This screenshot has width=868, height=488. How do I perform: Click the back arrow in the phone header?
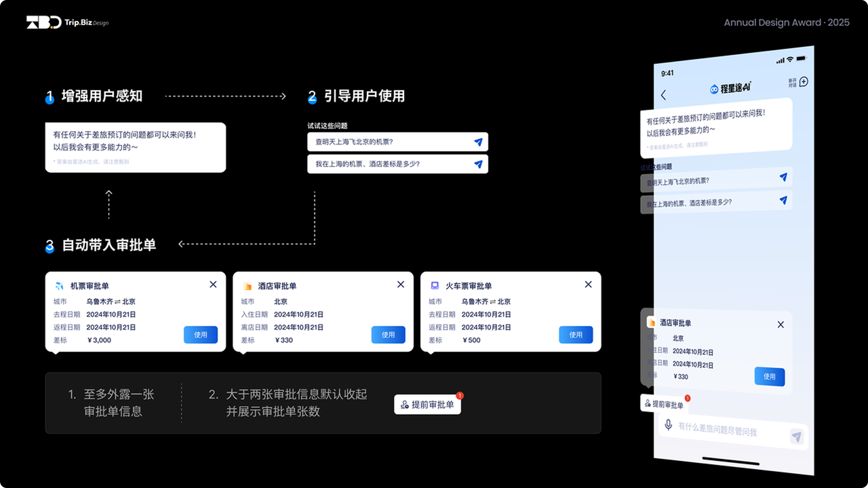[x=663, y=96]
